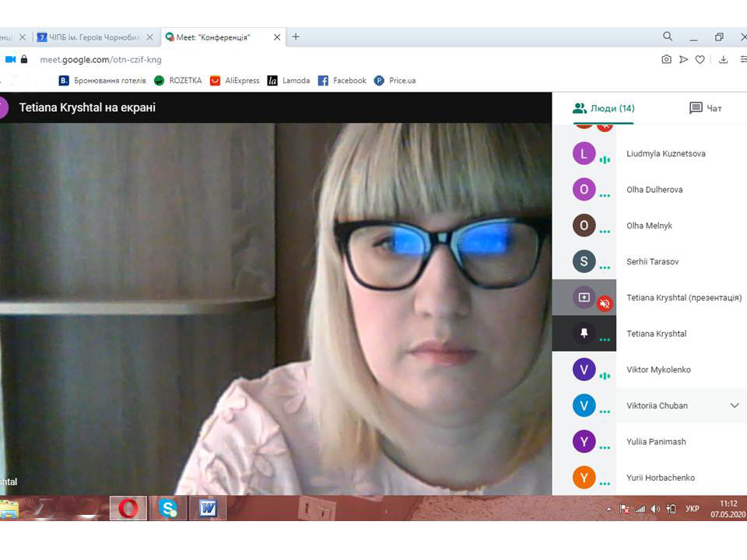The image size is (747, 560).
Task: Click the power battery icon in tray
Action: [672, 509]
